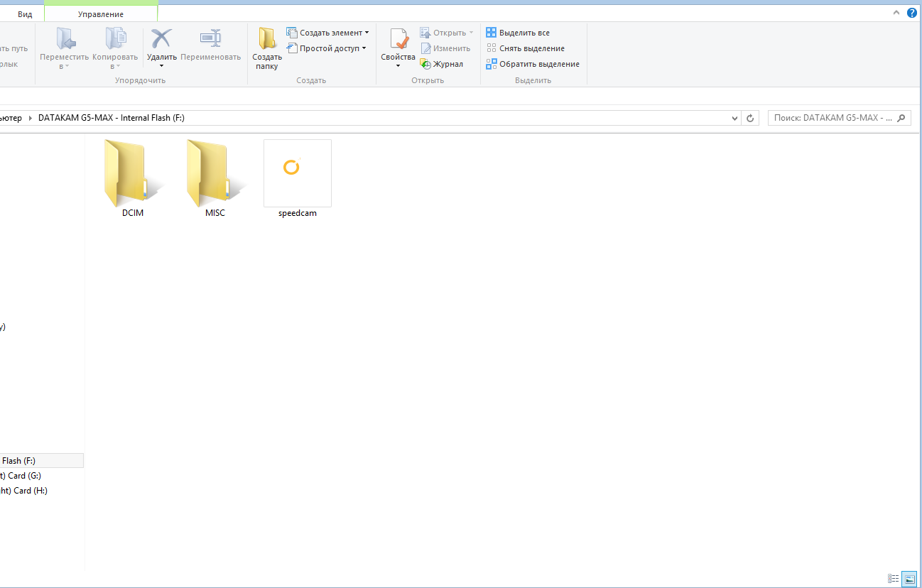
Task: Click the DCIM folder name label
Action: pyautogui.click(x=133, y=213)
